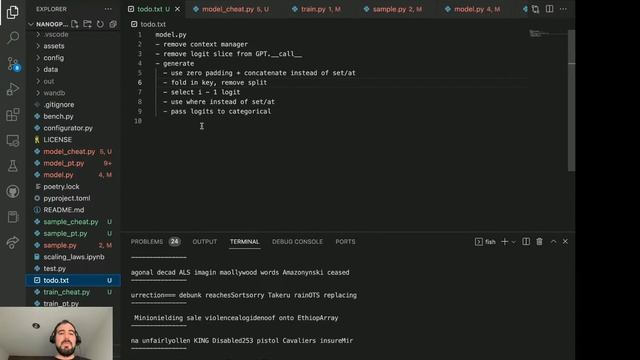This screenshot has width=640, height=360.
Task: Click the editor vertical scrollbar
Action: tap(571, 100)
